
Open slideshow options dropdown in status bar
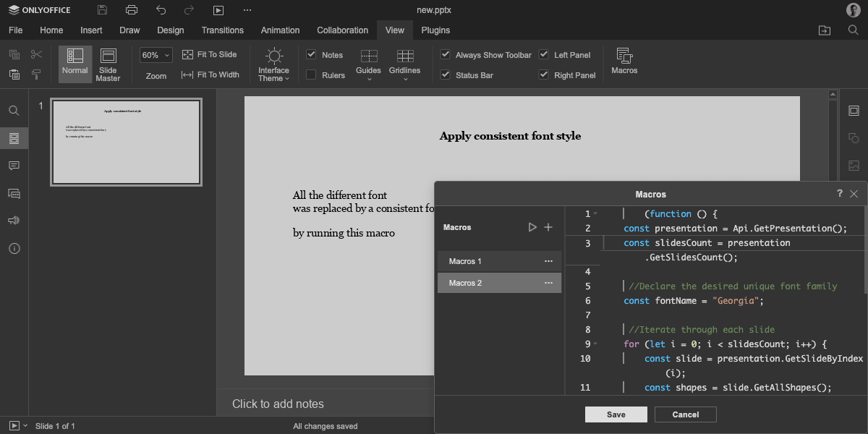25,426
